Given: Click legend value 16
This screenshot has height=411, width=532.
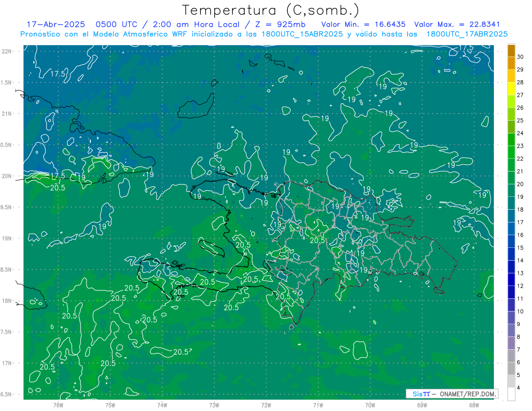Looking at the screenshot, I should pos(520,235).
